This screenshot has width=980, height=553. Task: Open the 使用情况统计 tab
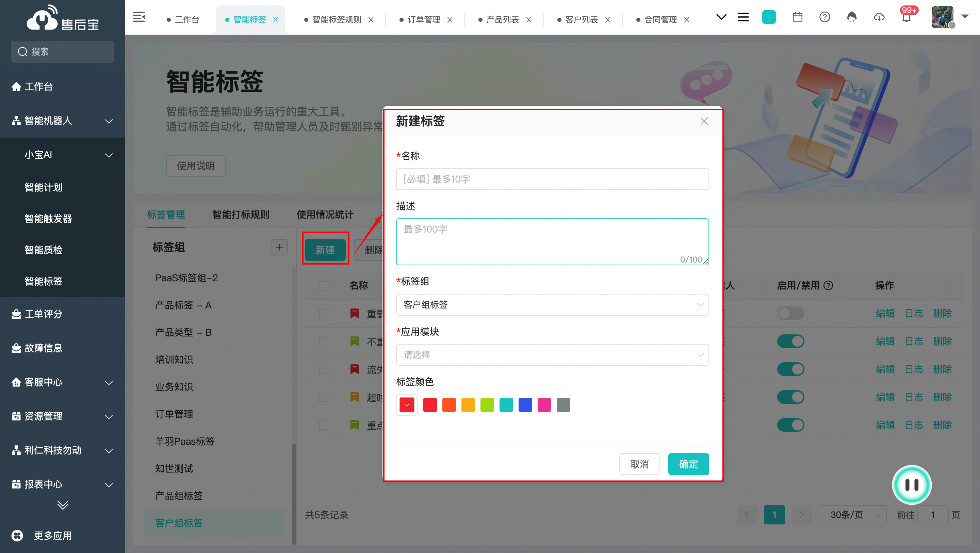(x=325, y=214)
